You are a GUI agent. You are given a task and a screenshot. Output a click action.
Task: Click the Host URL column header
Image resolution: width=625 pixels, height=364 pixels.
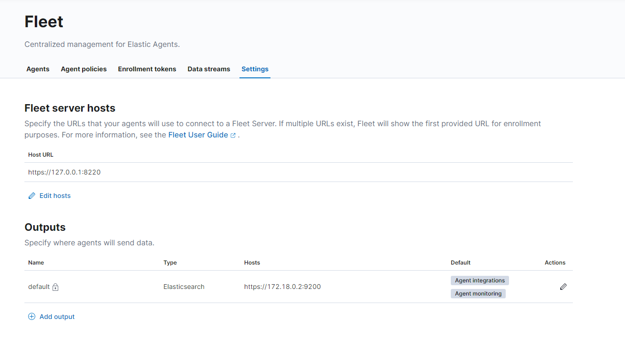[41, 154]
